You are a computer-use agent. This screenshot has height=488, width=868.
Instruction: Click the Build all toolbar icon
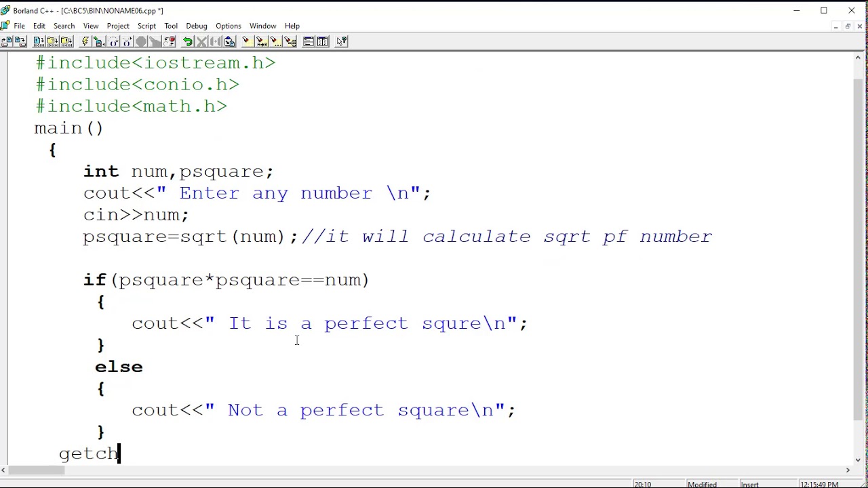click(66, 41)
